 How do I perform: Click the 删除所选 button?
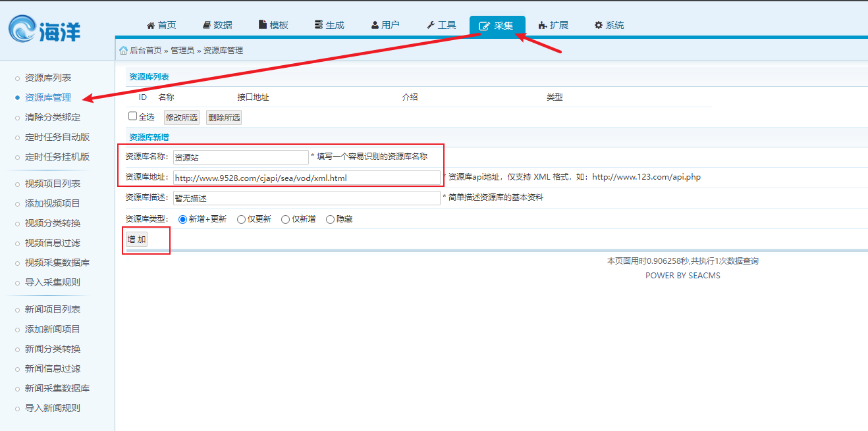click(223, 118)
